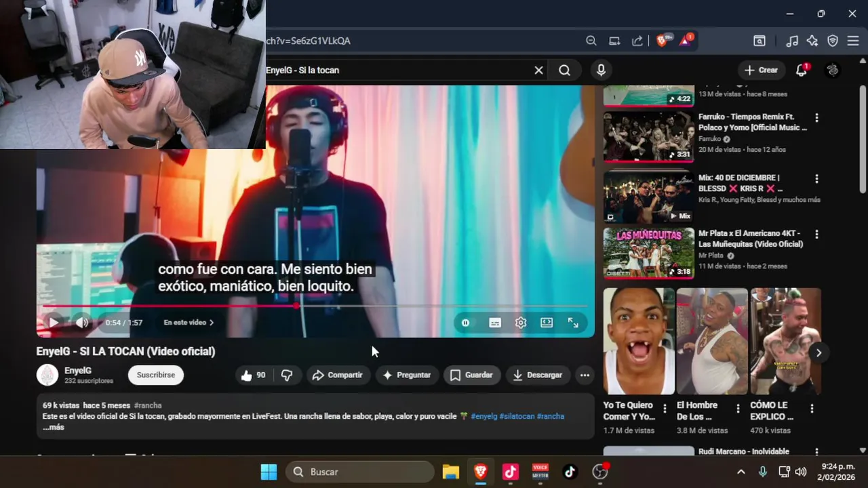
Task: Open Farruko Tiempos Remix thumbnail
Action: [x=649, y=137]
